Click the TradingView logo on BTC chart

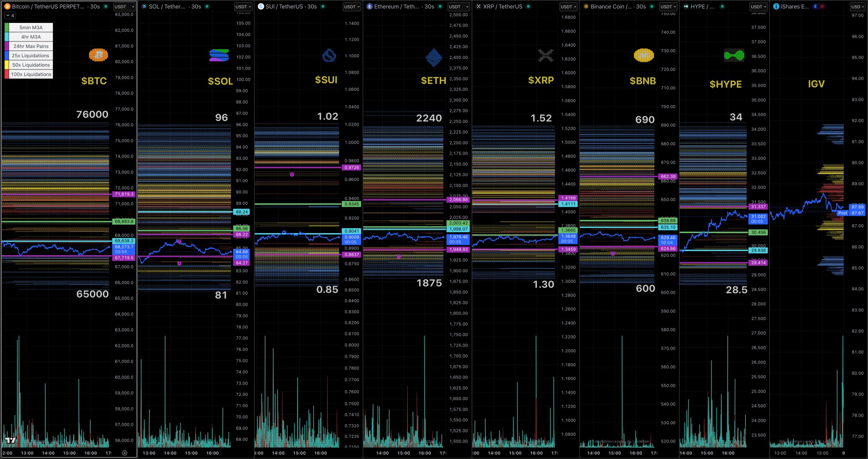tap(11, 440)
